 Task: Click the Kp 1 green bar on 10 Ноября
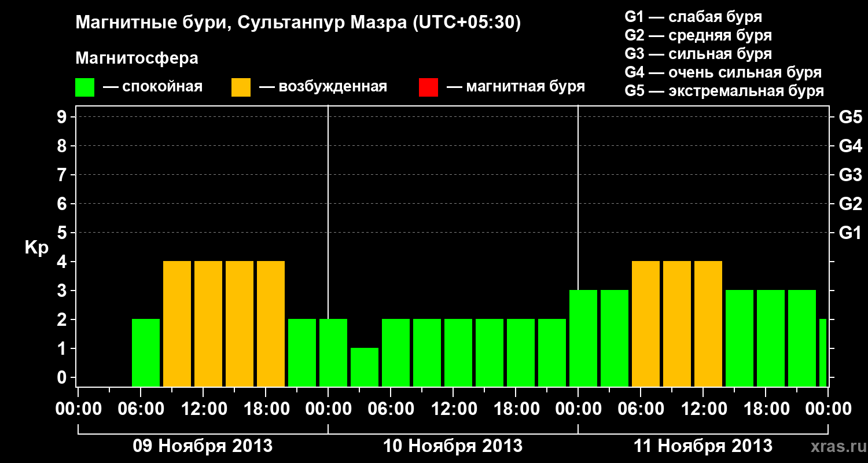tap(365, 367)
